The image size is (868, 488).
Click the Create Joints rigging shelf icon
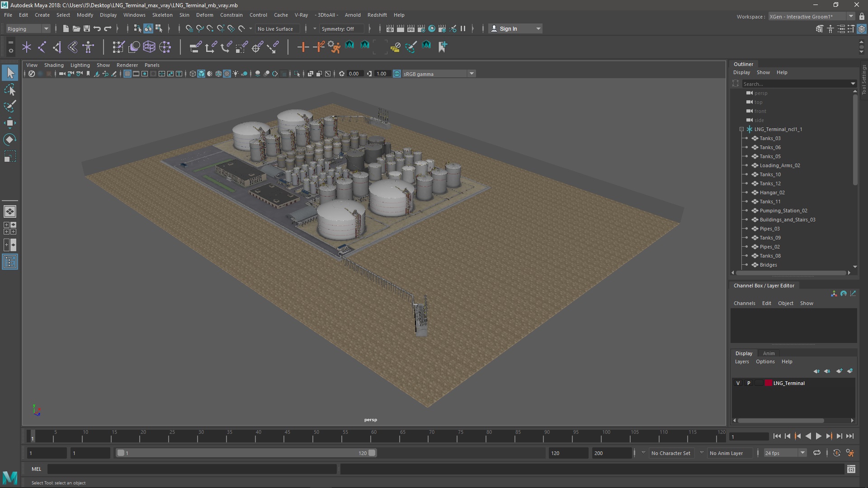click(x=42, y=47)
